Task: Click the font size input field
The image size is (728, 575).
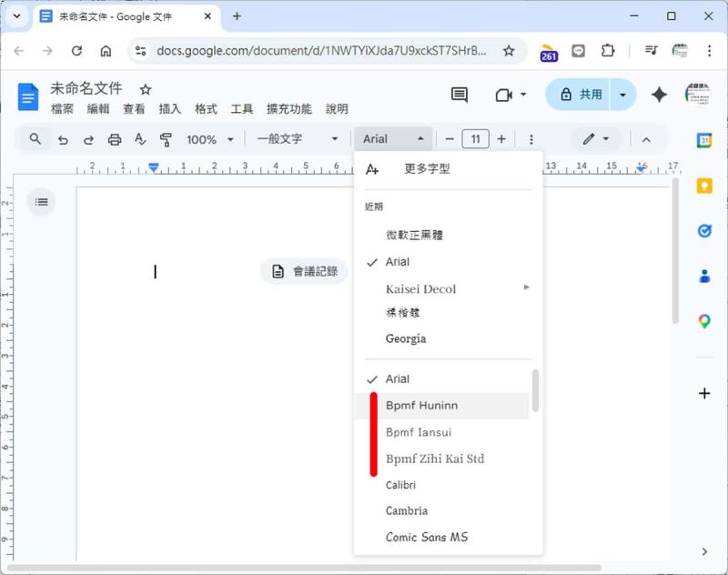Action: point(475,138)
